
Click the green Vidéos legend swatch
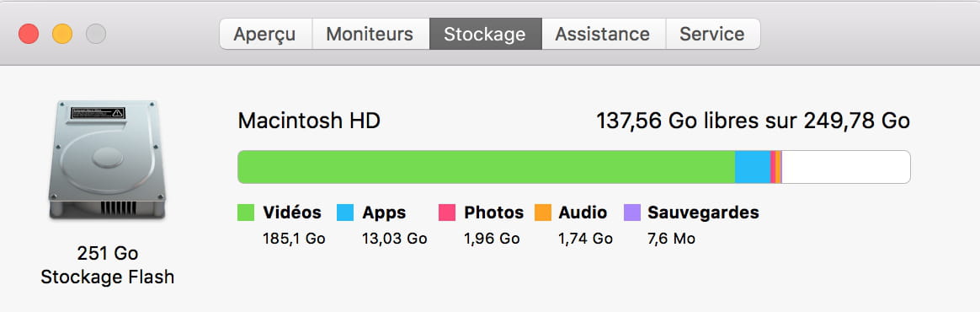[x=246, y=213]
